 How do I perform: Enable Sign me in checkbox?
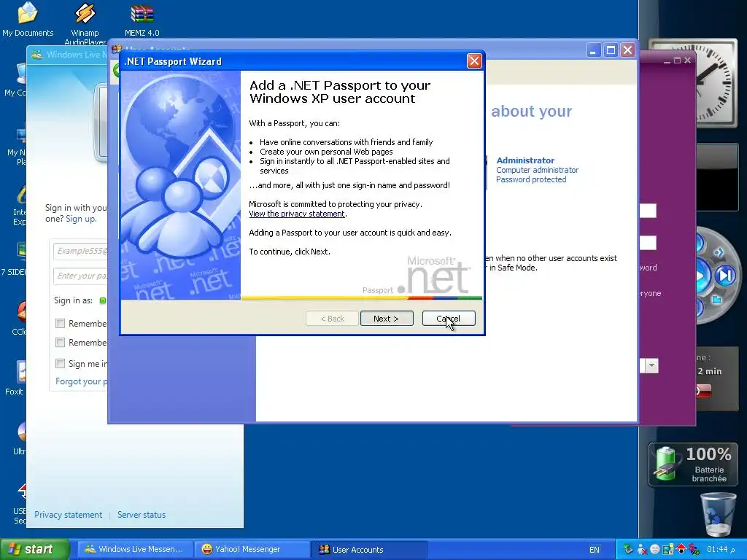click(x=60, y=364)
